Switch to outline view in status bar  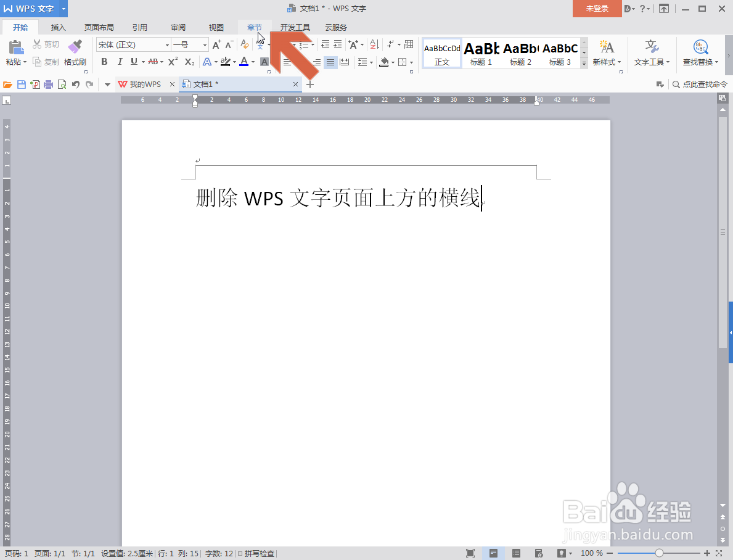tap(516, 553)
